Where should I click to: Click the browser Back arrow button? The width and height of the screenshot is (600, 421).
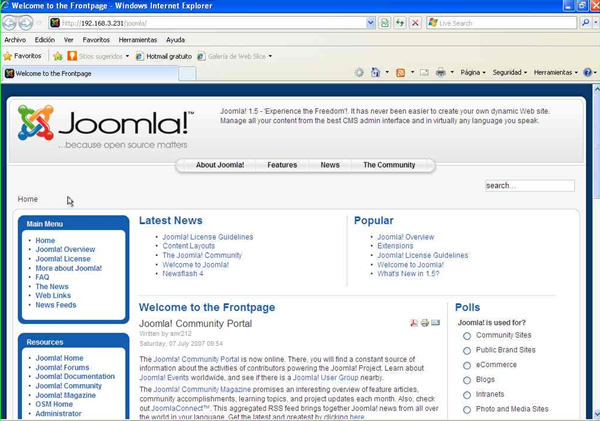click(x=9, y=23)
